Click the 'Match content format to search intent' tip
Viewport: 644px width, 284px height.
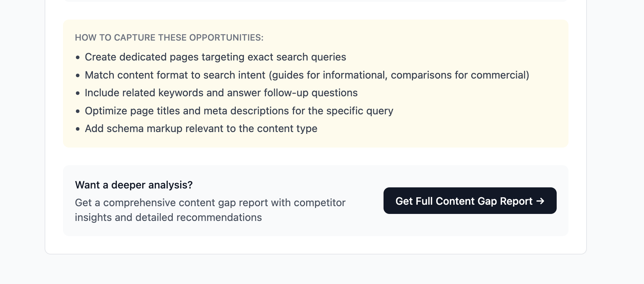[x=307, y=75]
